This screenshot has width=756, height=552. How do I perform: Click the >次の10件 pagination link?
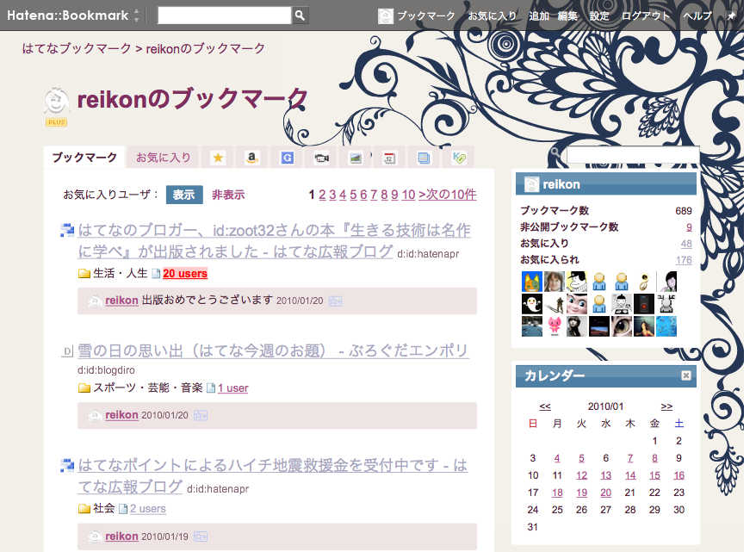[448, 195]
